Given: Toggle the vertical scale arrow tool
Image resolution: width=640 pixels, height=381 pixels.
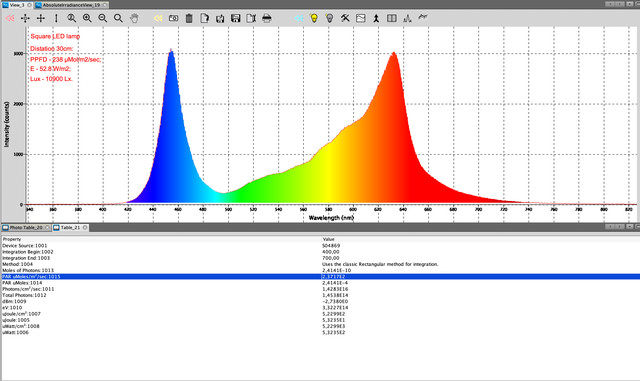Looking at the screenshot, I should [x=56, y=18].
